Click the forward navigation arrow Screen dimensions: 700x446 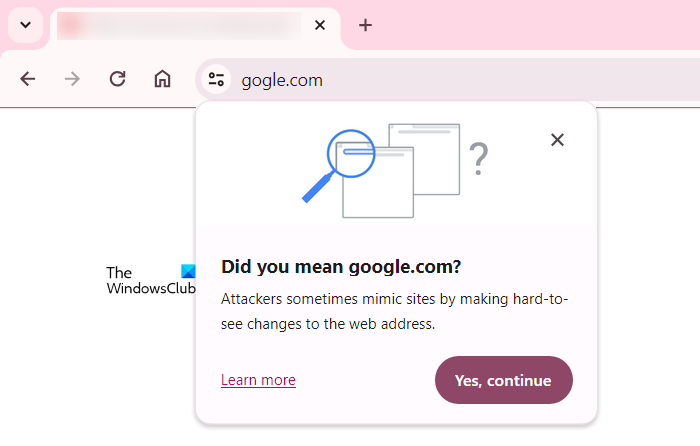point(72,79)
